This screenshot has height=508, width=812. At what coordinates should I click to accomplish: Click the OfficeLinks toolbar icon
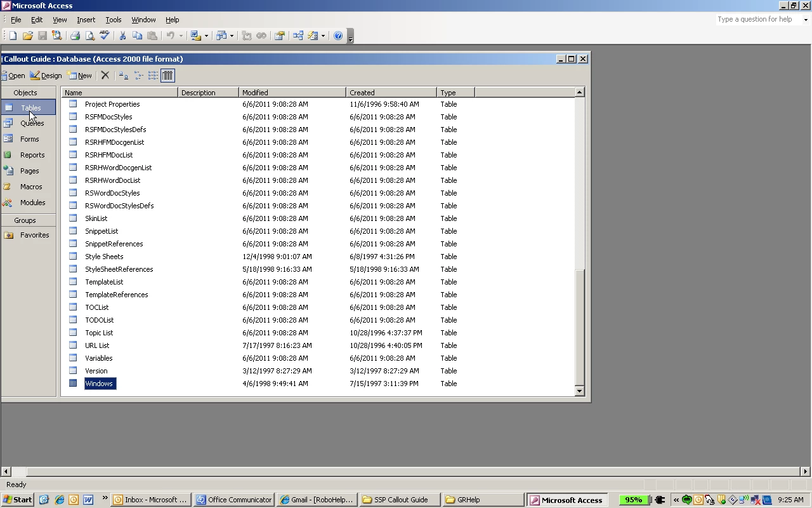(195, 36)
